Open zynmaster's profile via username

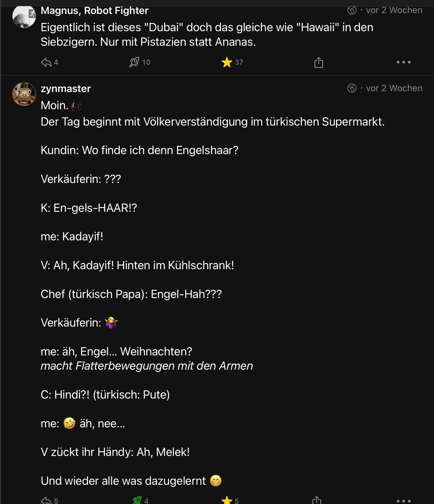coord(66,89)
